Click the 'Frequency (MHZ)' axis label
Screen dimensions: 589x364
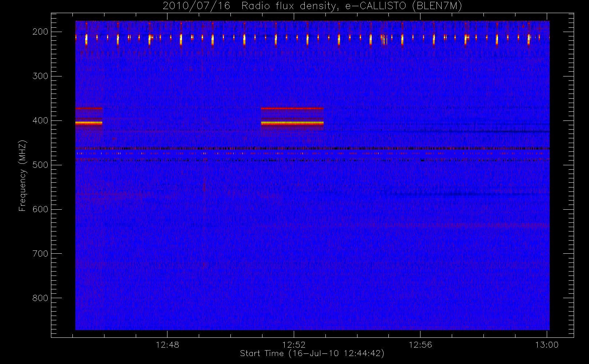coord(23,175)
